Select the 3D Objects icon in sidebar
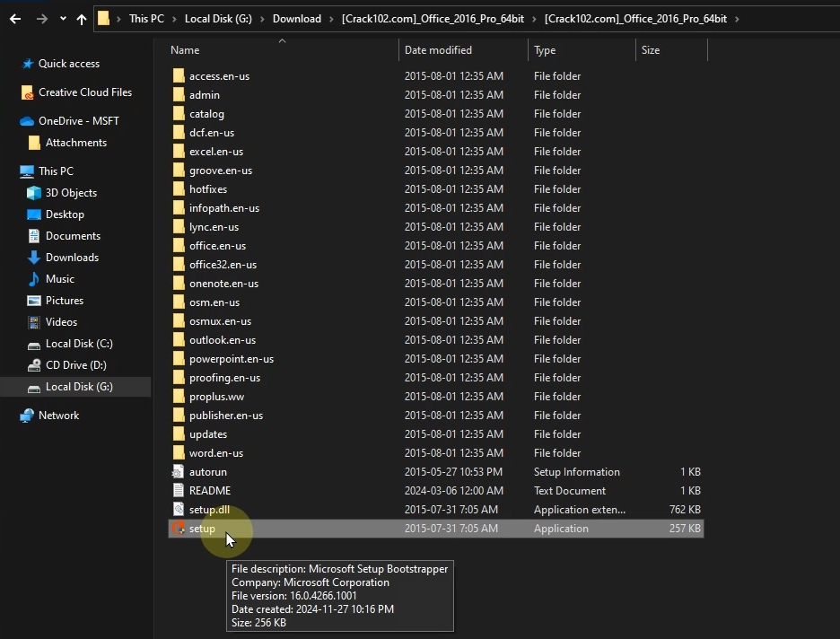 pos(34,193)
